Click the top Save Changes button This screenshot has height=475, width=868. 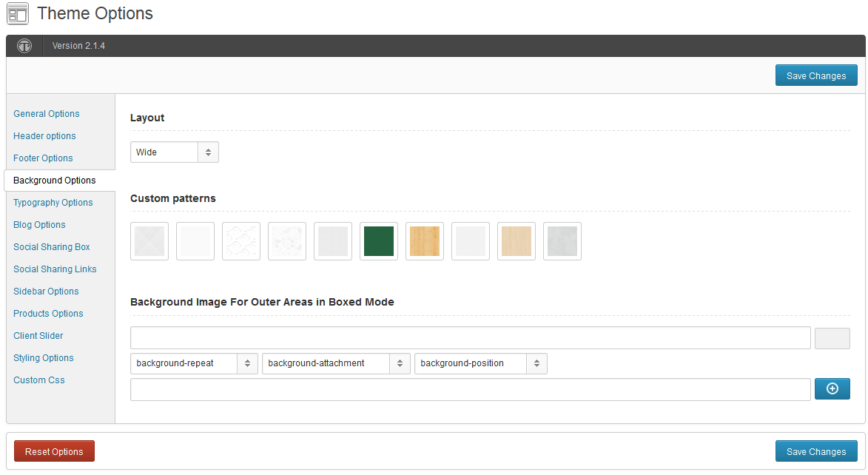click(816, 76)
